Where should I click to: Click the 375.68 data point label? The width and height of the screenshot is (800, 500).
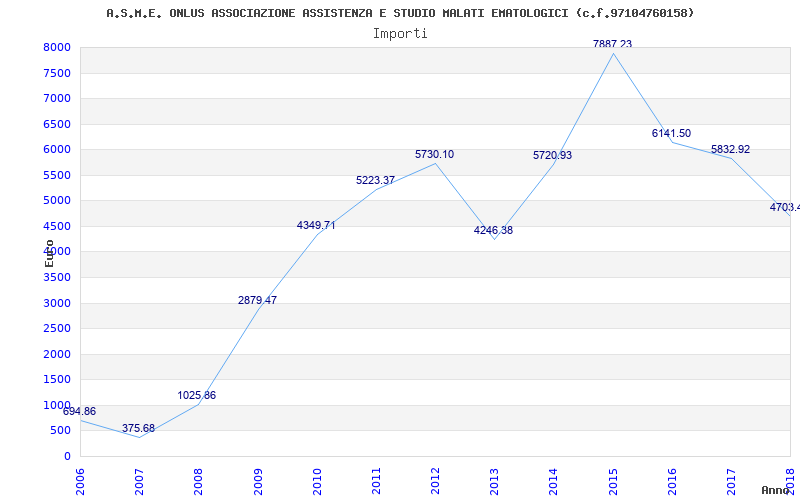tap(138, 428)
